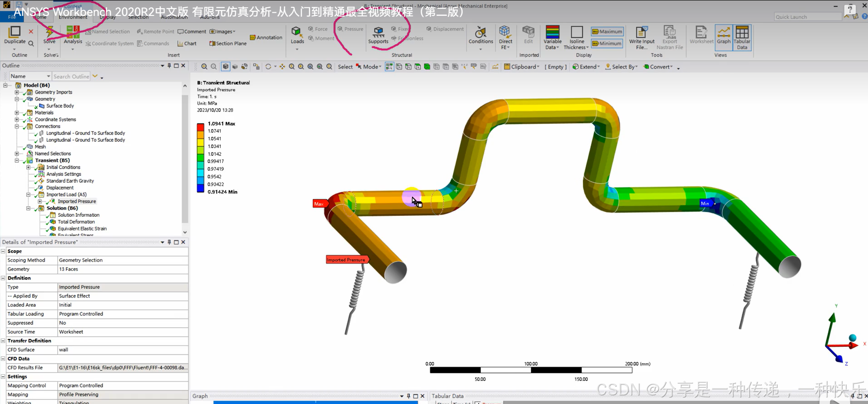This screenshot has height=404, width=868.
Task: Click the Total Deformation result icon
Action: [x=52, y=222]
